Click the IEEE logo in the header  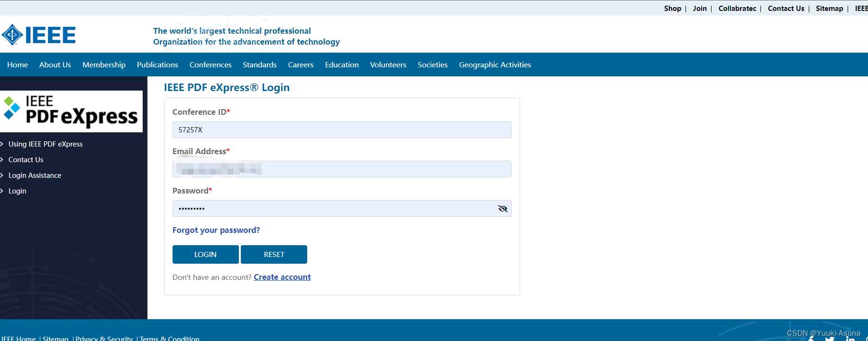tap(38, 35)
